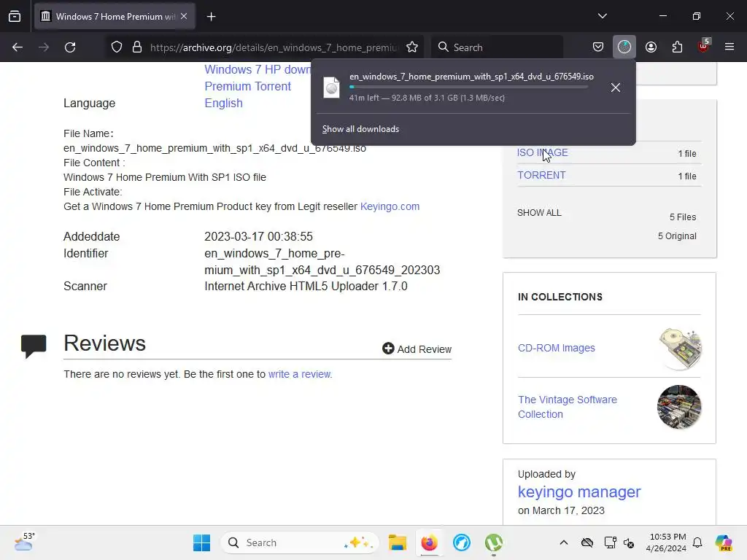Reload the current page

coord(70,47)
